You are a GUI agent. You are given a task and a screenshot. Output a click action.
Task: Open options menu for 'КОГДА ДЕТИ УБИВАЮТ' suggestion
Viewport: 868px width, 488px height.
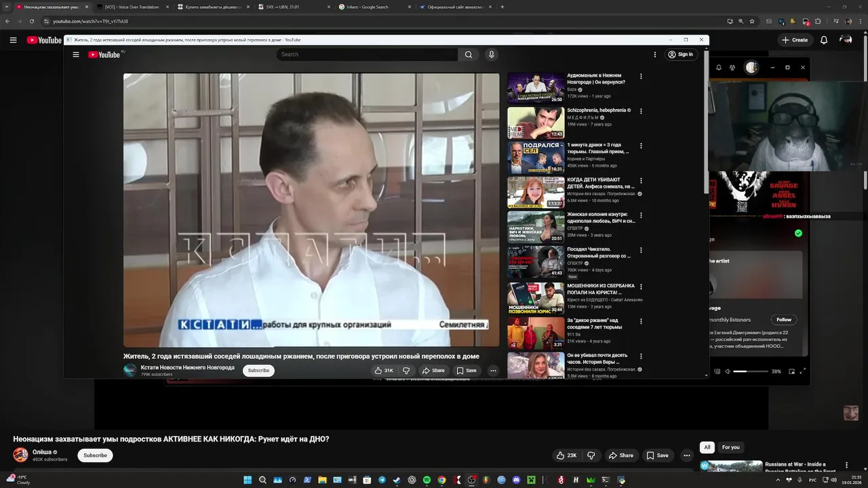641,181
